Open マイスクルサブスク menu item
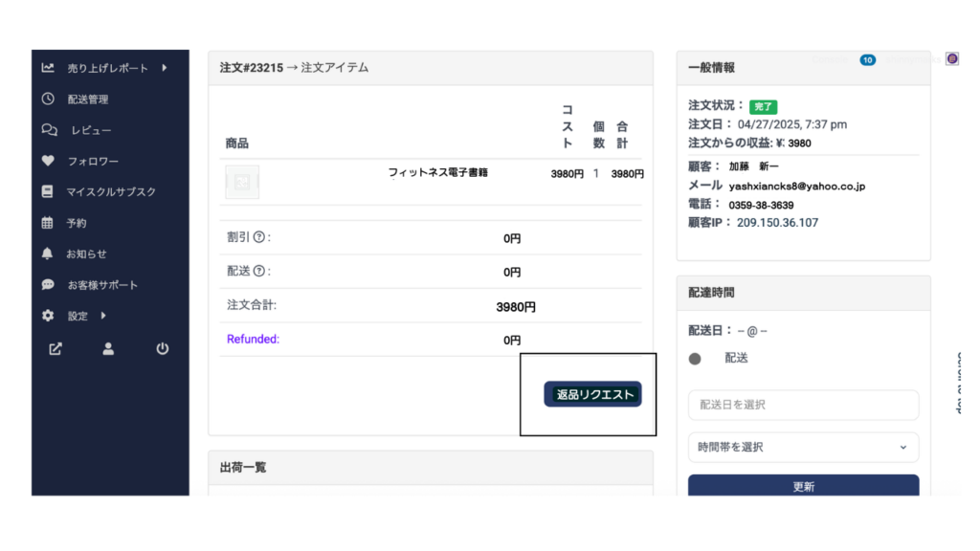The image size is (980, 551). (x=111, y=191)
